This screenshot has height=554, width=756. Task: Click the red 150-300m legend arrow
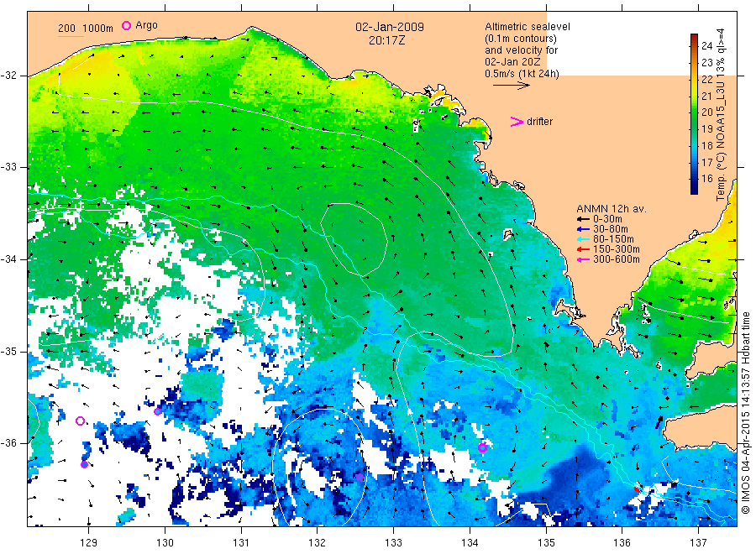coord(584,249)
